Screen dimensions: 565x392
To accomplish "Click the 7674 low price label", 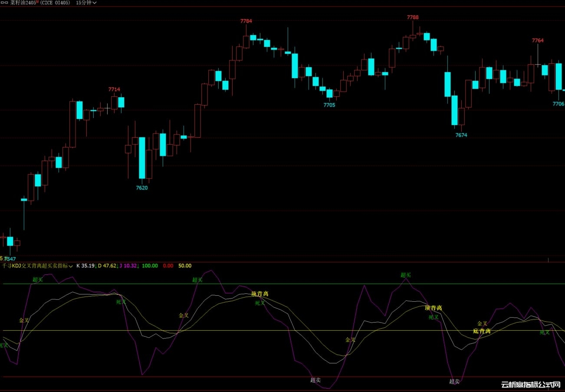I will [x=461, y=135].
